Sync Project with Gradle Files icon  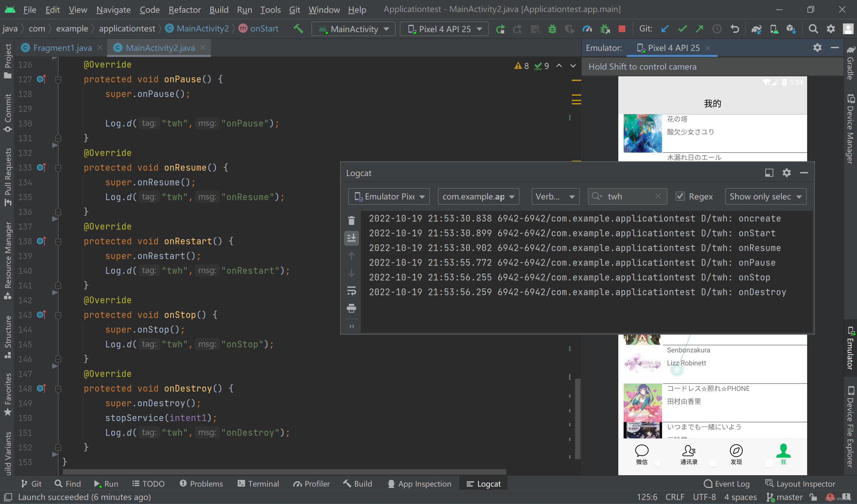point(756,29)
